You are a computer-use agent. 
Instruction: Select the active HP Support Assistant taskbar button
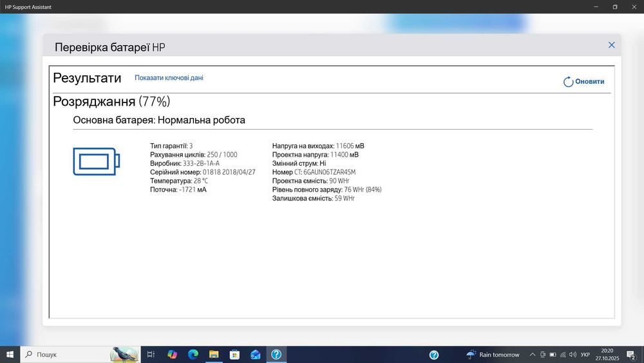(276, 355)
